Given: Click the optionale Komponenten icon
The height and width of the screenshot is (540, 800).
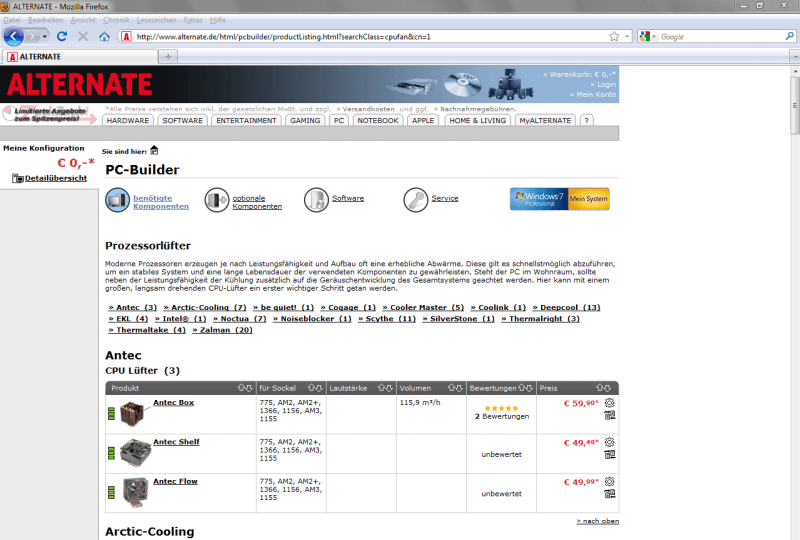Looking at the screenshot, I should click(217, 200).
